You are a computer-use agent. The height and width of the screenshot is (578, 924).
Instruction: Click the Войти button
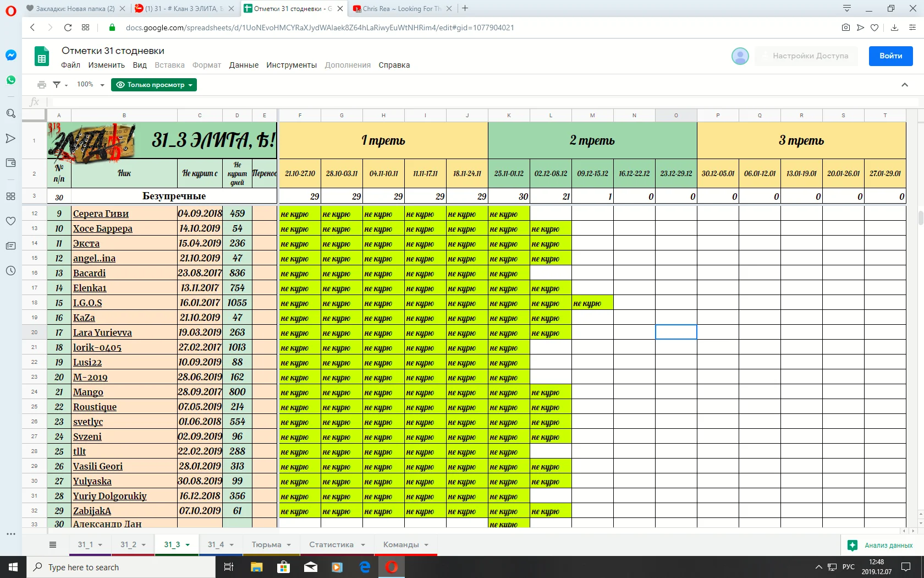click(890, 56)
